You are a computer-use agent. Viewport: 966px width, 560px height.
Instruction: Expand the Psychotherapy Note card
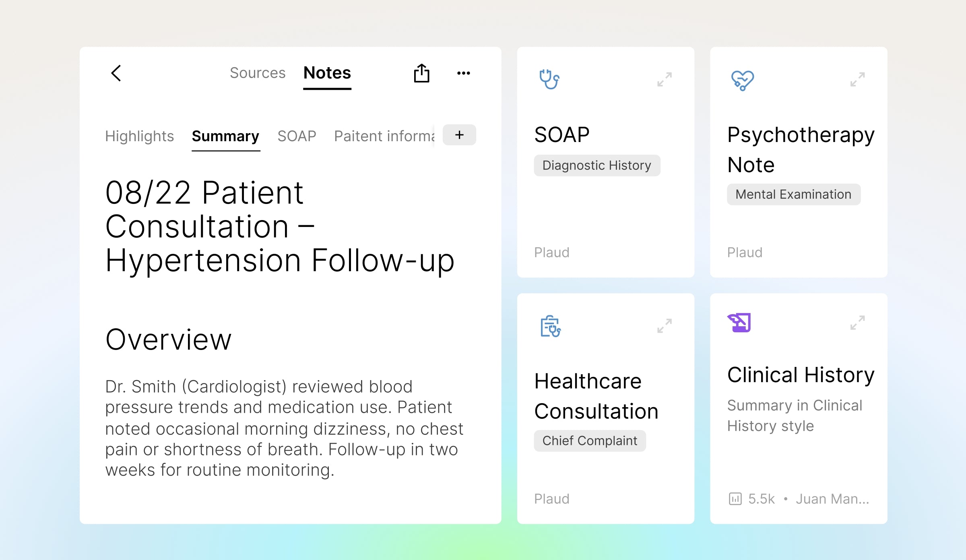pyautogui.click(x=857, y=79)
